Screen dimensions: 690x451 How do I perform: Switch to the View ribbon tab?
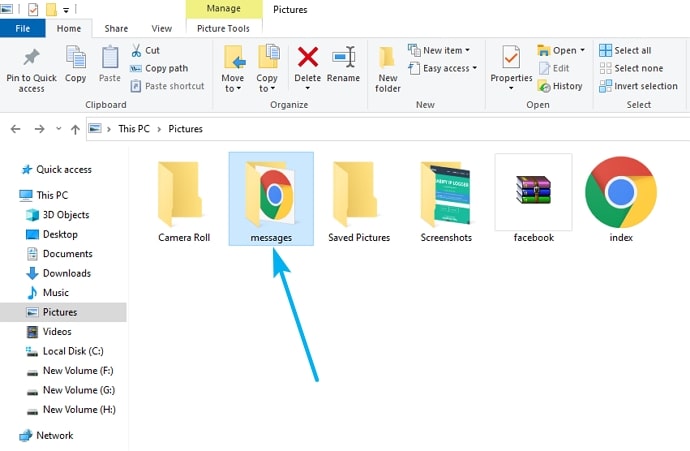click(x=161, y=29)
